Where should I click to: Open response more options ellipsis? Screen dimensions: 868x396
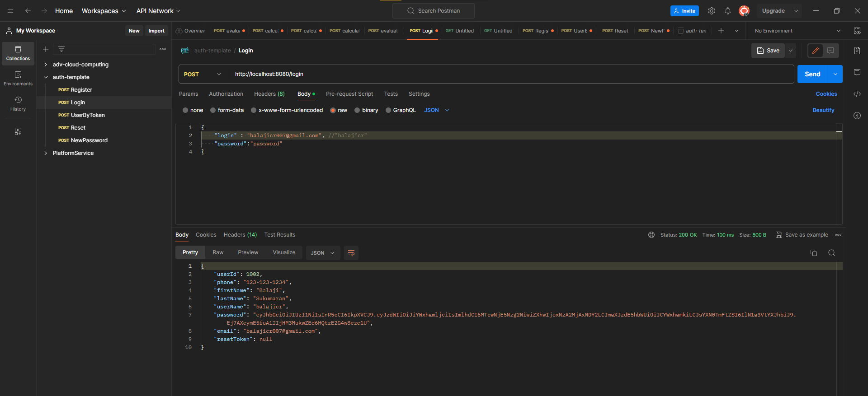(838, 235)
